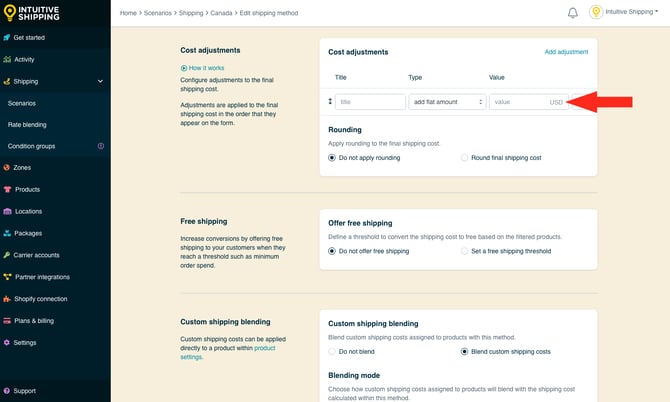Click the Partner integrations icon
This screenshot has width=670, height=402.
[x=7, y=277]
